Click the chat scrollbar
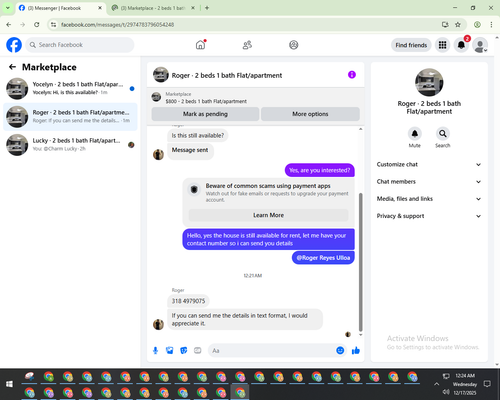This screenshot has height=400, width=500. point(360,262)
